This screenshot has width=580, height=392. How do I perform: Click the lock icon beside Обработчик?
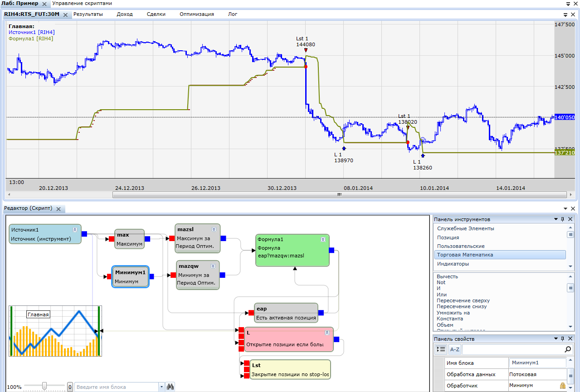[x=563, y=386]
